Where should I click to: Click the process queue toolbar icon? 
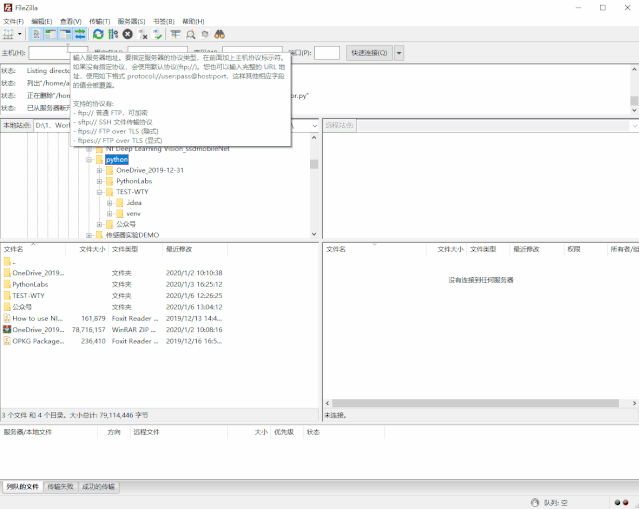click(x=113, y=34)
